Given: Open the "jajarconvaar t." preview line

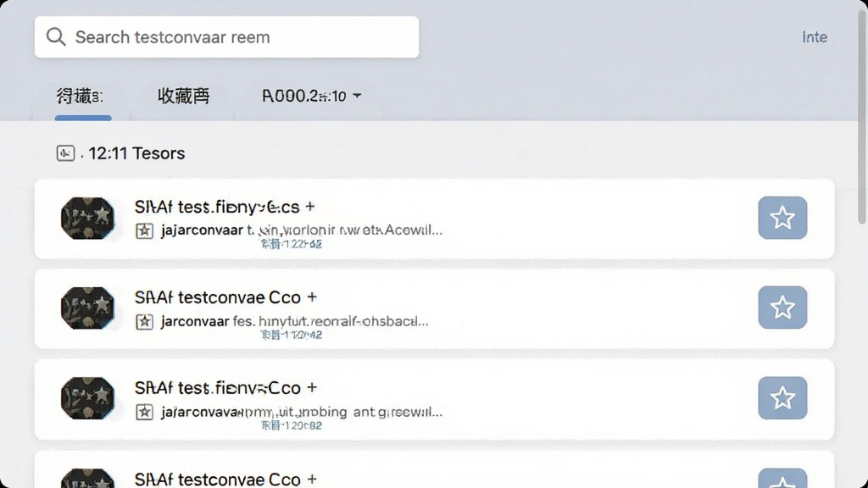Looking at the screenshot, I should [302, 230].
